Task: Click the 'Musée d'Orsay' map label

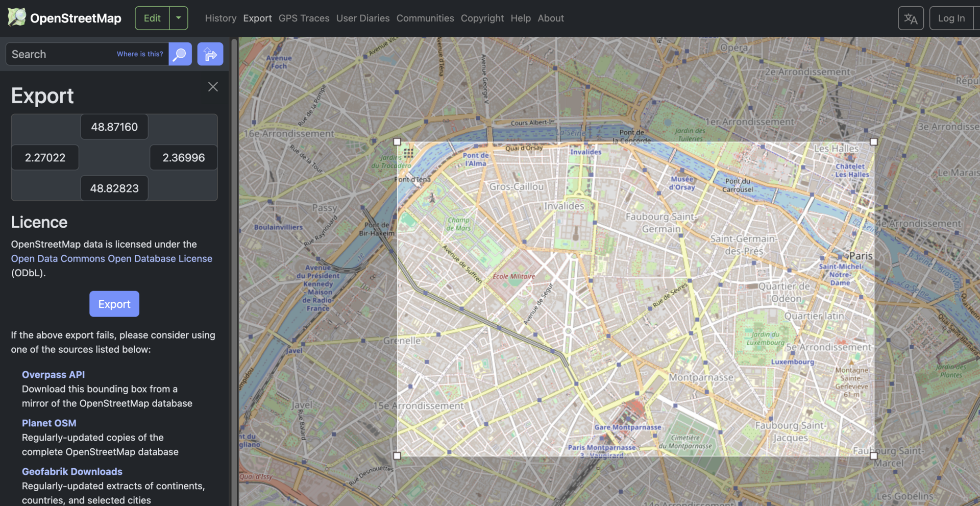Action: (682, 183)
